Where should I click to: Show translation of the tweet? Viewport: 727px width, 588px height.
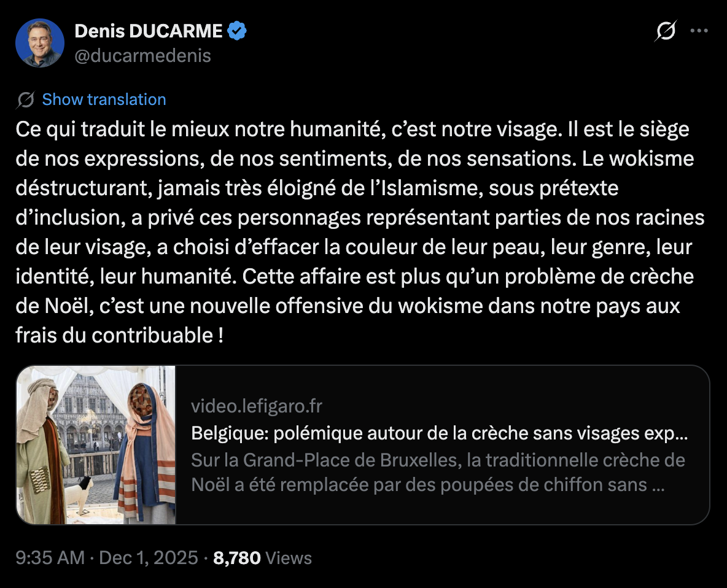[x=103, y=99]
